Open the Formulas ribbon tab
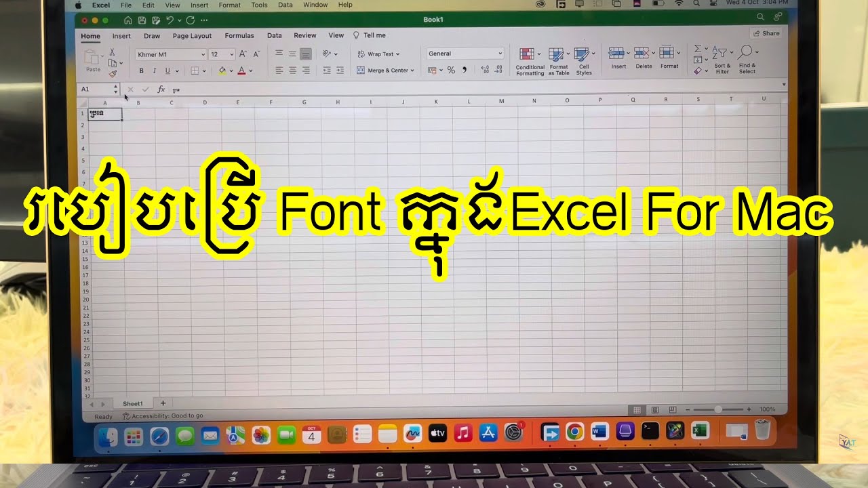 pos(239,36)
